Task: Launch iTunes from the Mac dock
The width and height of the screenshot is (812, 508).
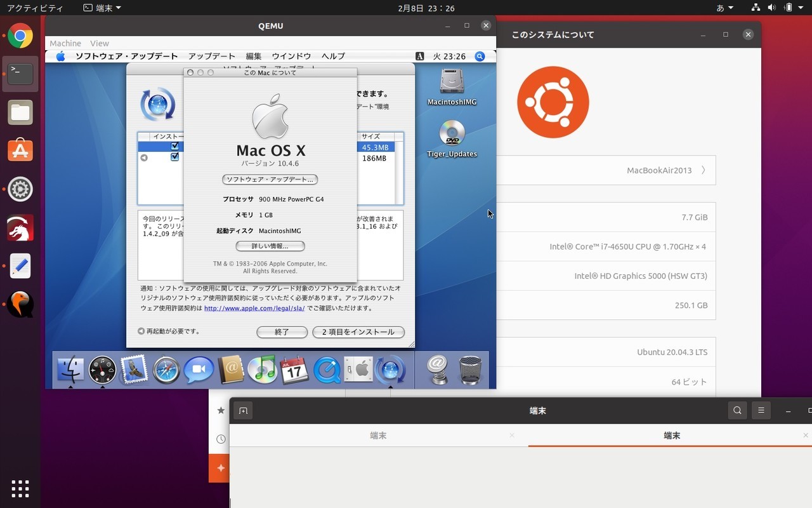Action: pos(262,369)
